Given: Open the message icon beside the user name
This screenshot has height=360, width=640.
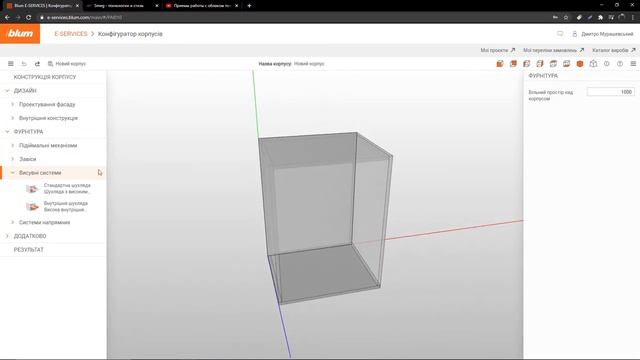Looking at the screenshot, I should tap(560, 34).
